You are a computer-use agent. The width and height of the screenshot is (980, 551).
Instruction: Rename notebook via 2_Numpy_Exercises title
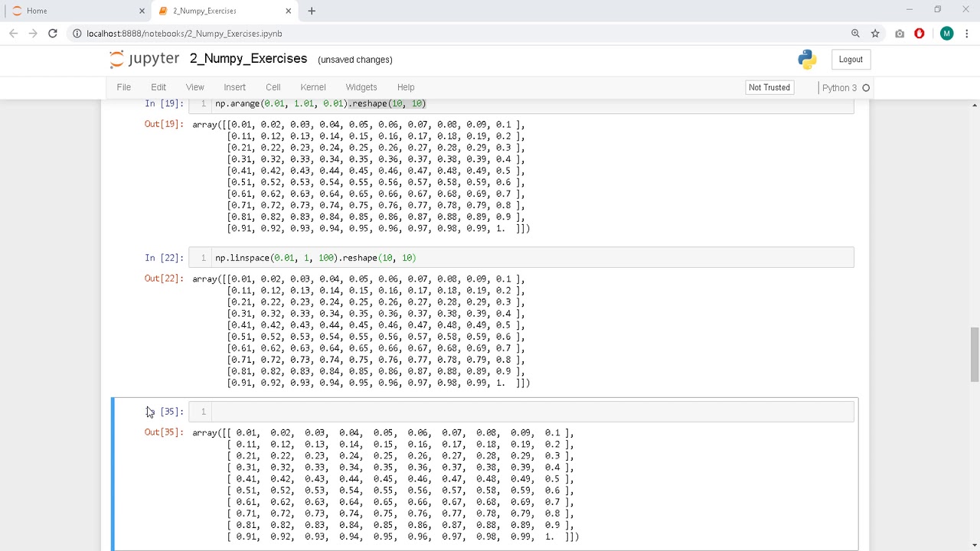coord(248,59)
